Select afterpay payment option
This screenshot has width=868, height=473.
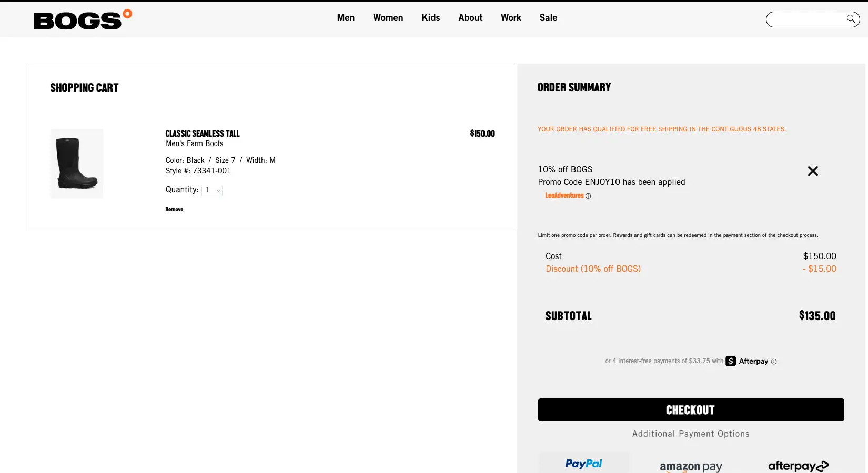click(x=798, y=466)
